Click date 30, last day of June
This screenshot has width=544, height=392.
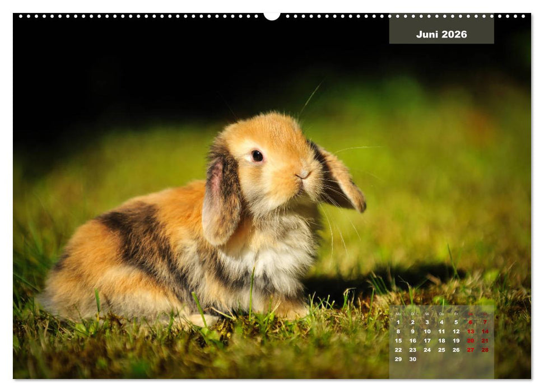click(x=413, y=358)
